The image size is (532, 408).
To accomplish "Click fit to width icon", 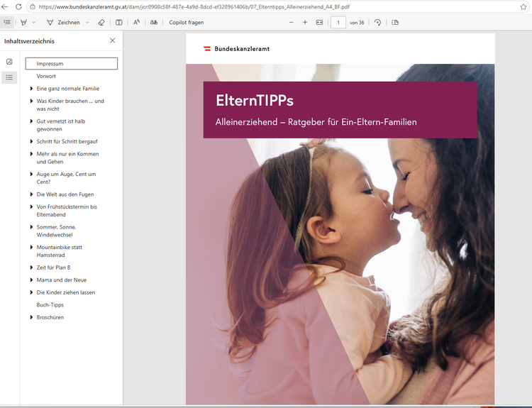I will 319,23.
